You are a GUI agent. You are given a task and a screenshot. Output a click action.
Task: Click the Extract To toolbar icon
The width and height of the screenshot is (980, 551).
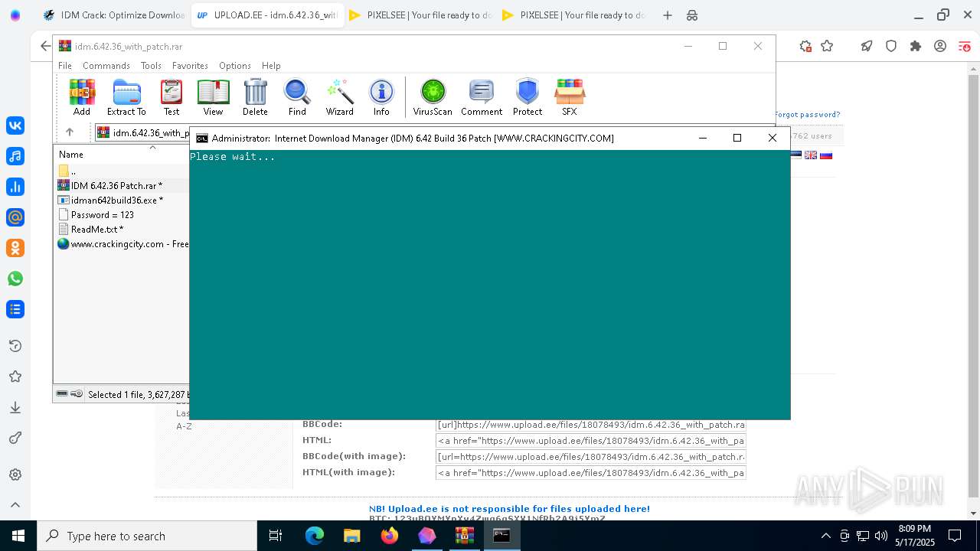(x=126, y=97)
